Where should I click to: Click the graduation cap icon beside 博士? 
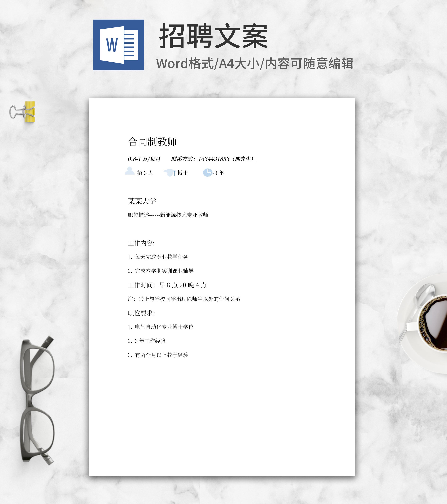pyautogui.click(x=169, y=172)
